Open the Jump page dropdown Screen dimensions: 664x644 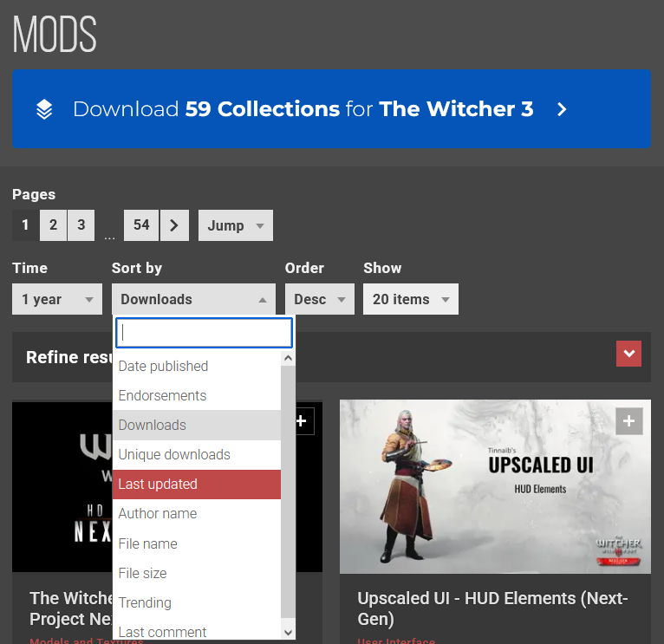(x=236, y=225)
